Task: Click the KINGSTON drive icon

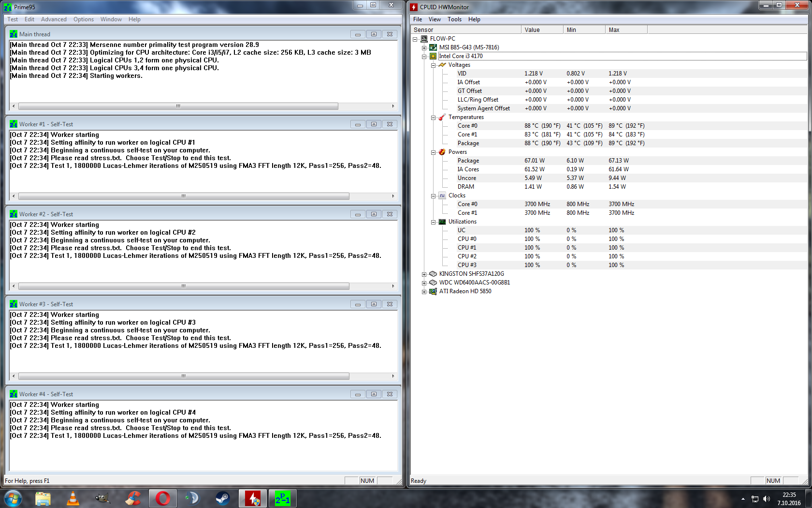Action: [433, 274]
